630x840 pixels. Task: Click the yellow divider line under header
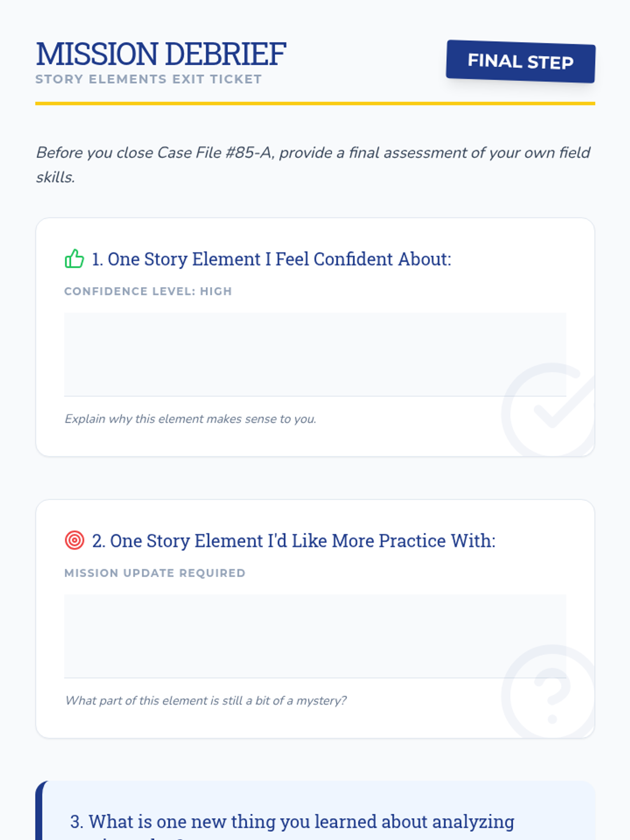tap(315, 103)
